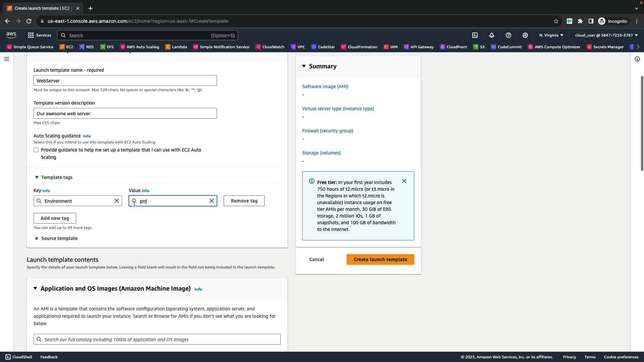Click the Create launch template button
Screen dimensions: 644x362
pos(380,259)
